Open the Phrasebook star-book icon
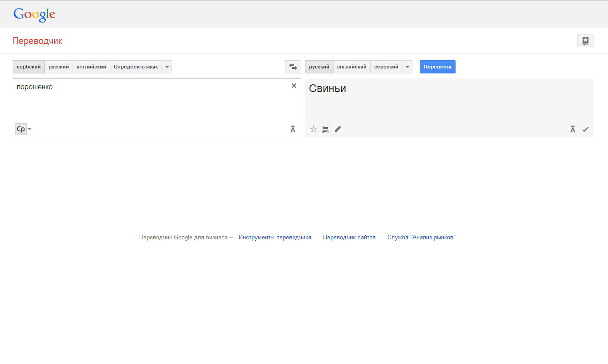Image resolution: width=608 pixels, height=364 pixels. (585, 40)
